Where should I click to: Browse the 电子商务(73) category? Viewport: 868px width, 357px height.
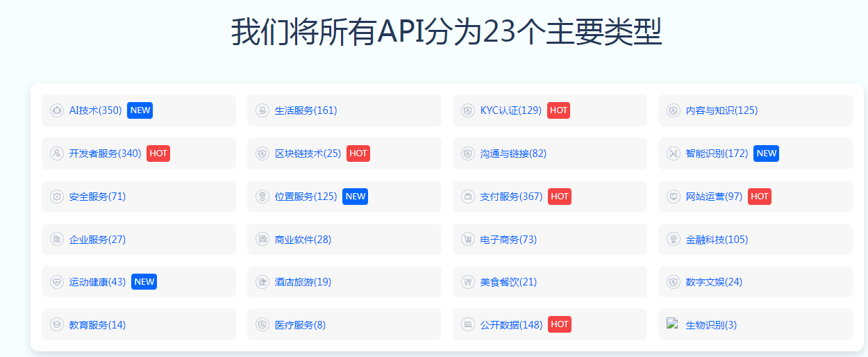point(509,240)
